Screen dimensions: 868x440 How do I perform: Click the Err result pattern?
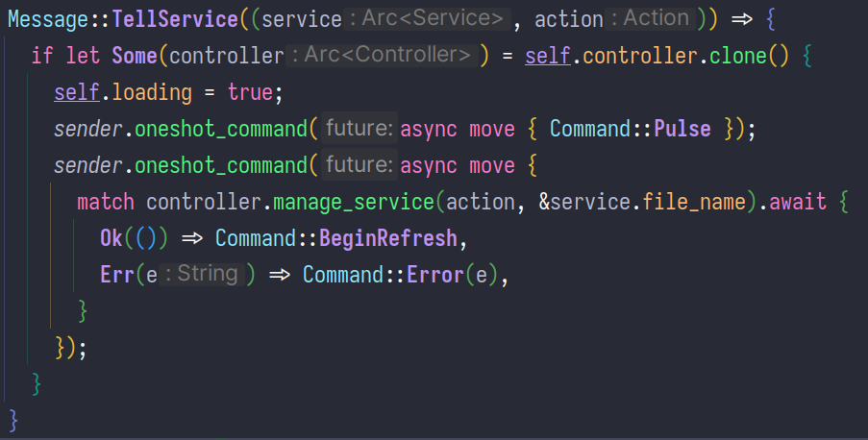pos(117,274)
